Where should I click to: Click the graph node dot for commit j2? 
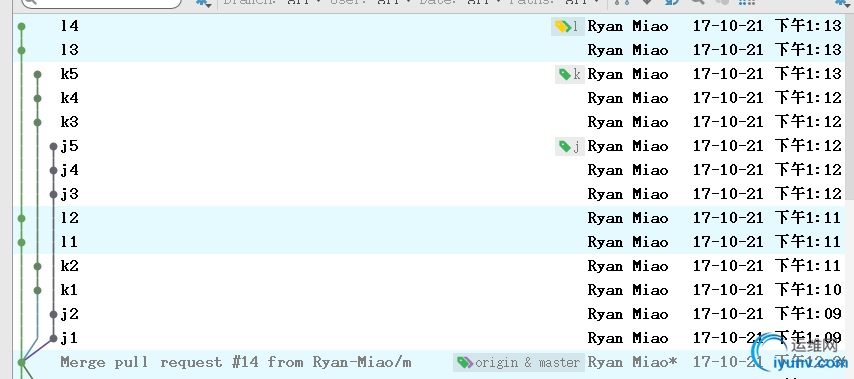(53, 314)
